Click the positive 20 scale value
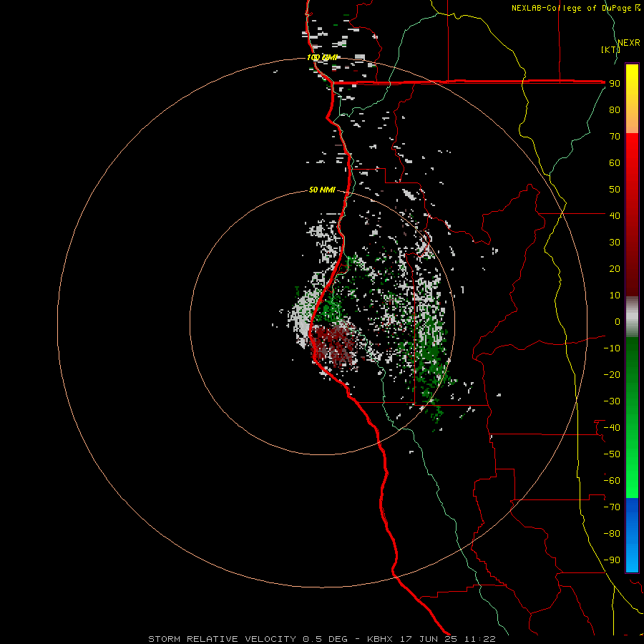This screenshot has height=644, width=644. pos(615,268)
